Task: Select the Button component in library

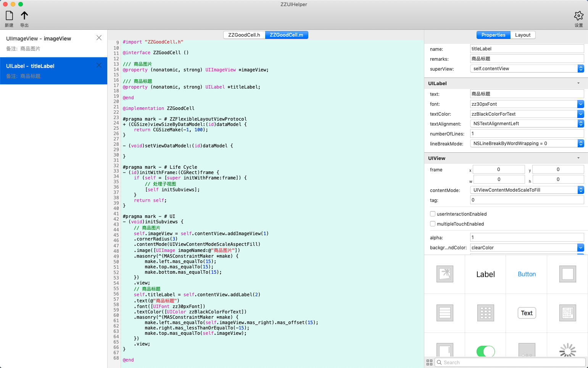Action: [x=527, y=274]
